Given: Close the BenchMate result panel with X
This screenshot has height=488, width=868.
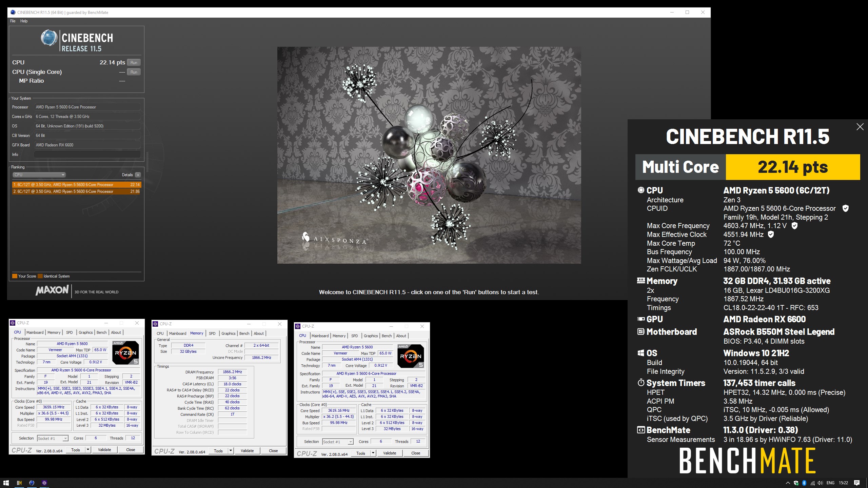Looking at the screenshot, I should [860, 127].
